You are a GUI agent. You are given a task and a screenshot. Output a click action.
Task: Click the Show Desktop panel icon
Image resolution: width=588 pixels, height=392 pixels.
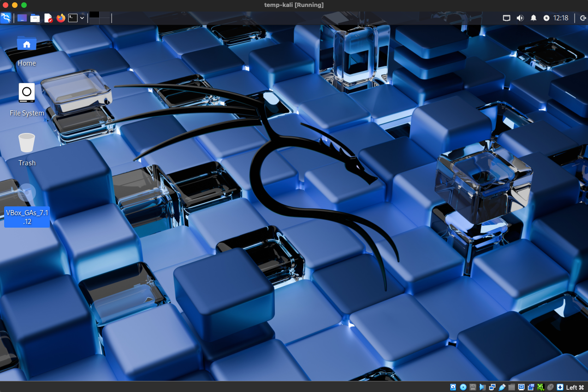[x=22, y=18]
